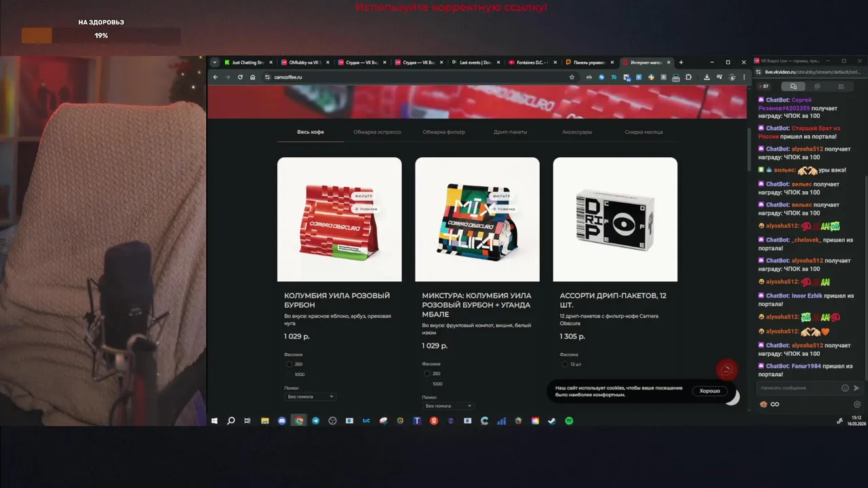Open Discord from the taskbar

(x=282, y=421)
